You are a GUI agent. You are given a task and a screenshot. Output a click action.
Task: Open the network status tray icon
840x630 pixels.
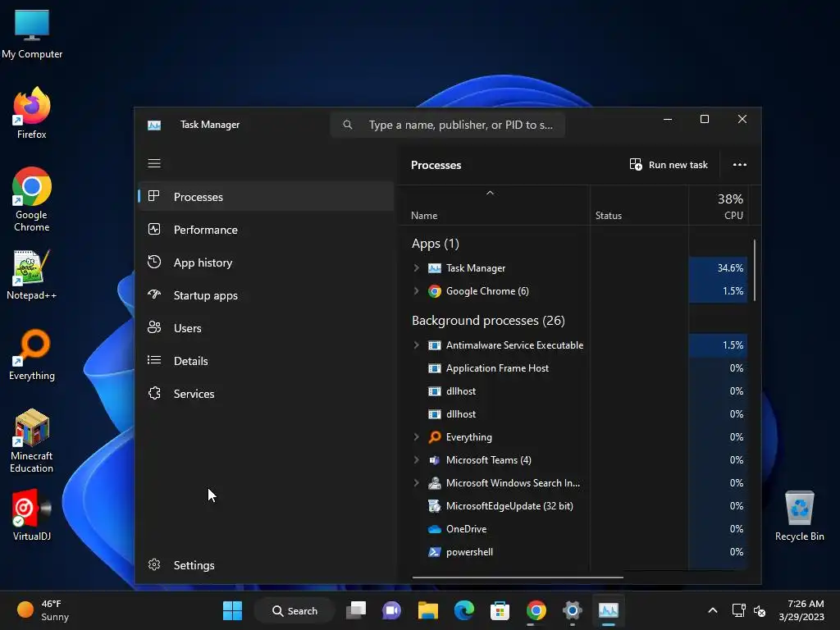(x=738, y=610)
